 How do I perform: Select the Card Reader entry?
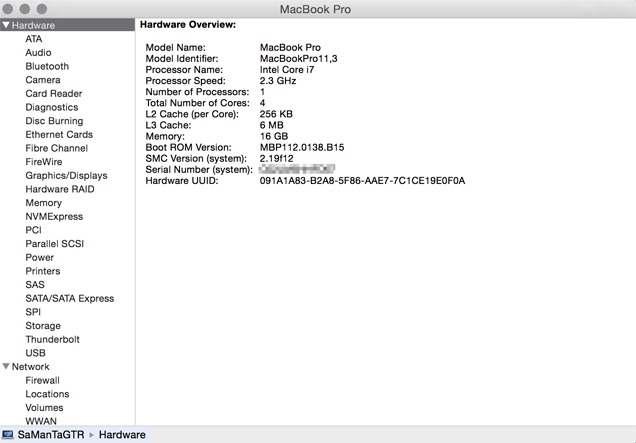(54, 94)
